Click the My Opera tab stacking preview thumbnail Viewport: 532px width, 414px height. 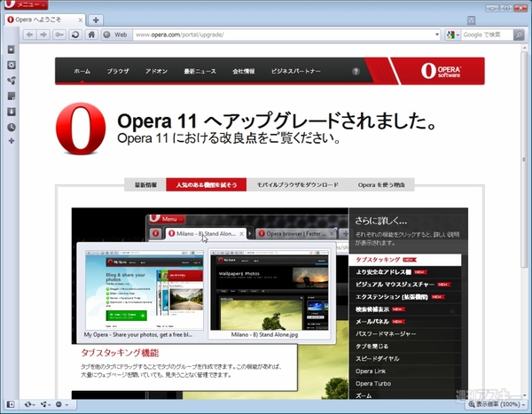145,290
